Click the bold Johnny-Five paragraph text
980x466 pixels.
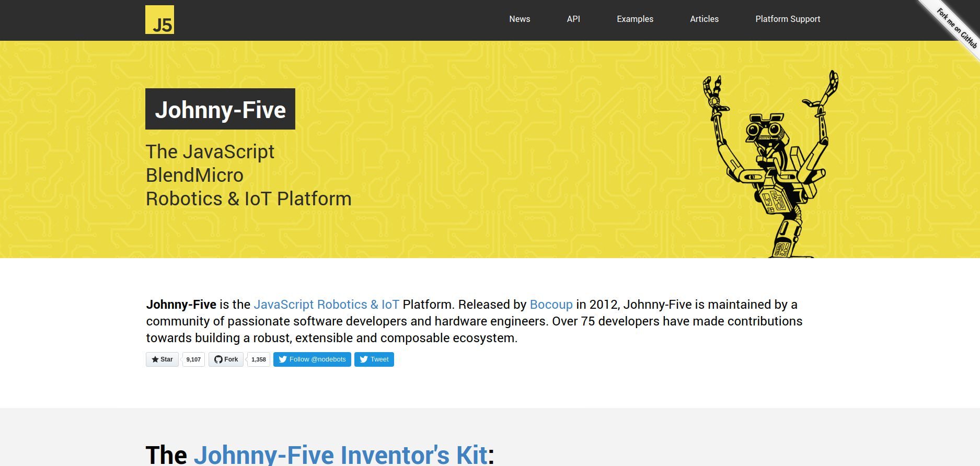181,305
